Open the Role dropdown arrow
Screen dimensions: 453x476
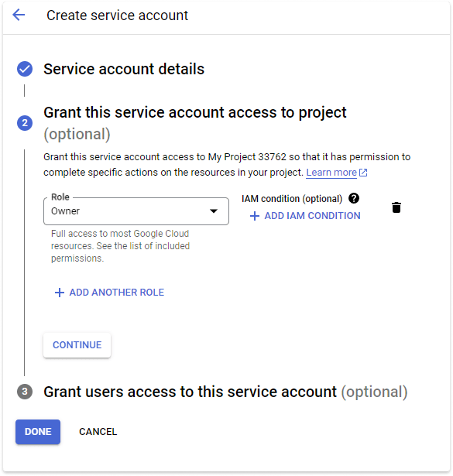(x=214, y=211)
